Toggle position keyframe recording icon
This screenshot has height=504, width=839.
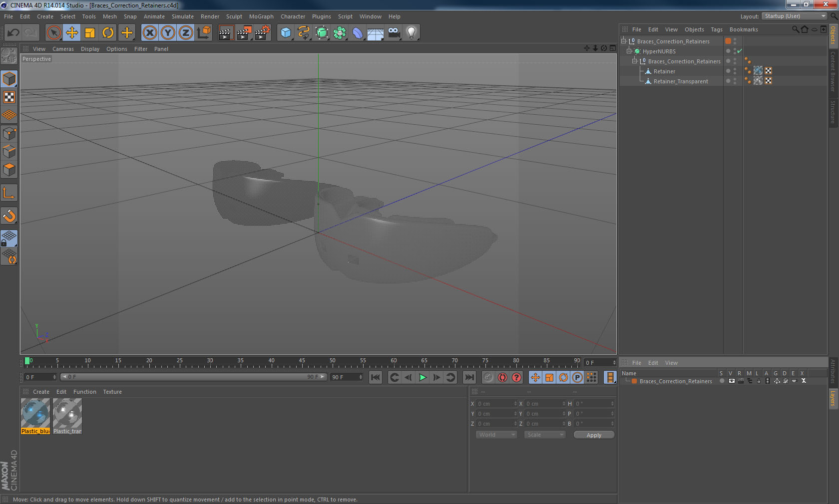click(535, 377)
